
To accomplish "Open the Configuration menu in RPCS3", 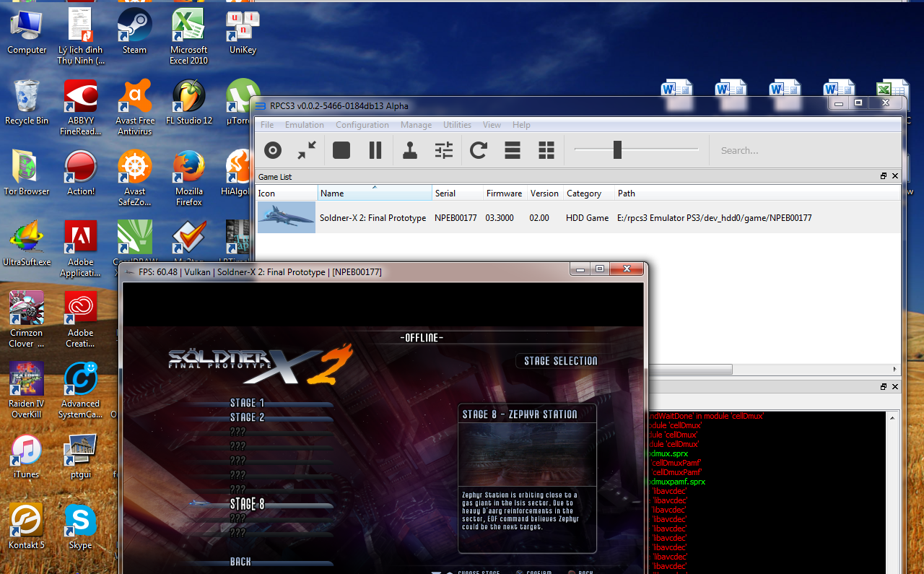I will pyautogui.click(x=362, y=125).
